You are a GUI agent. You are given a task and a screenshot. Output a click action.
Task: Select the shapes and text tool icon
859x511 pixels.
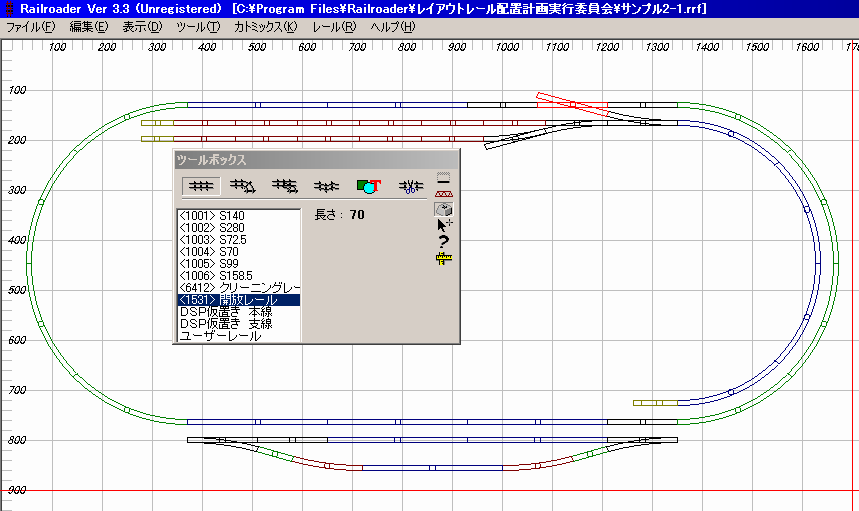coord(369,186)
